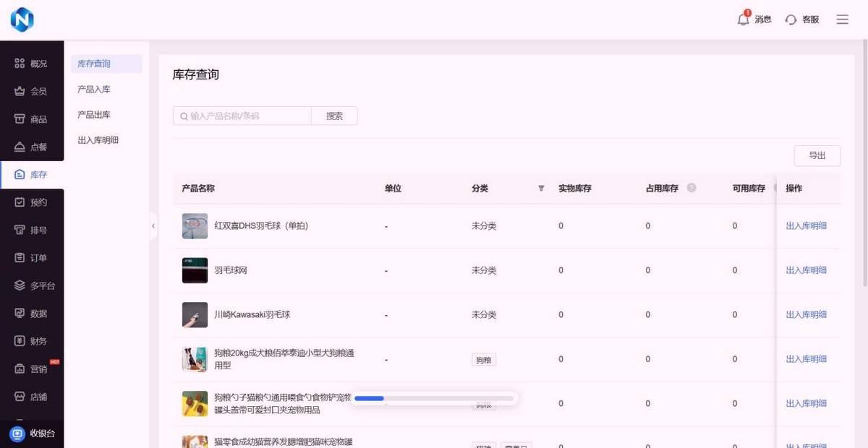Open customer service headset icon
The width and height of the screenshot is (868, 448).
click(x=791, y=20)
